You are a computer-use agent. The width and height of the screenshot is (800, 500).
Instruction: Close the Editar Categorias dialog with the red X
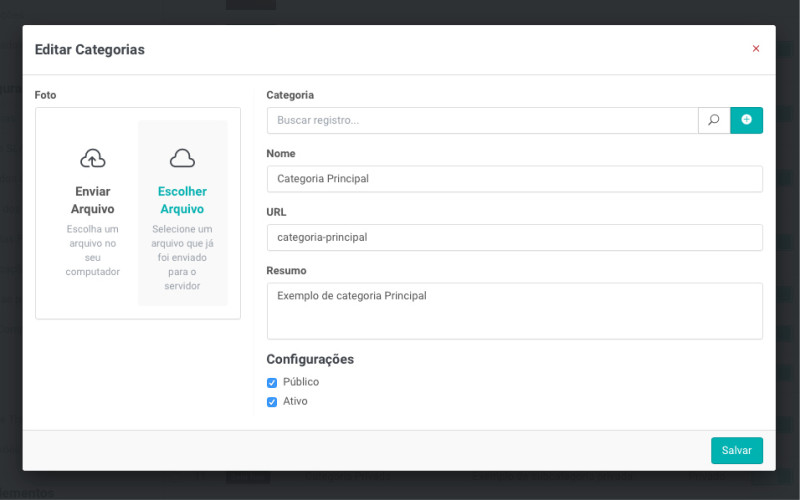(756, 49)
